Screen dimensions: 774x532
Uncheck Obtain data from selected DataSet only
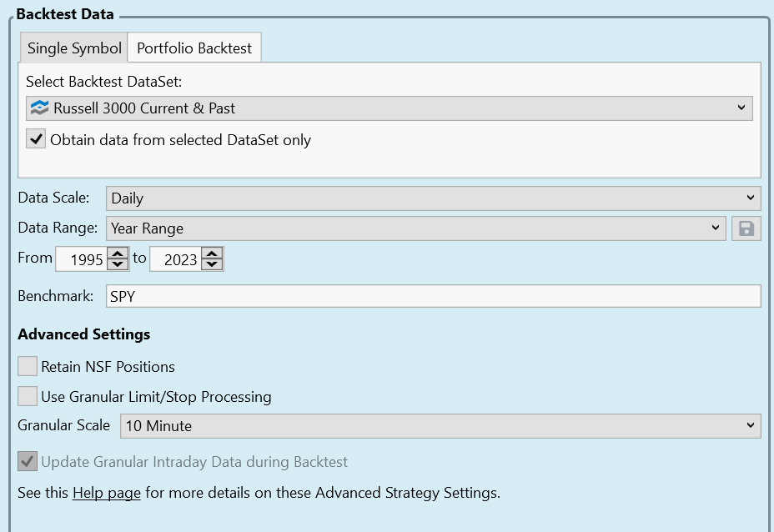[x=36, y=139]
